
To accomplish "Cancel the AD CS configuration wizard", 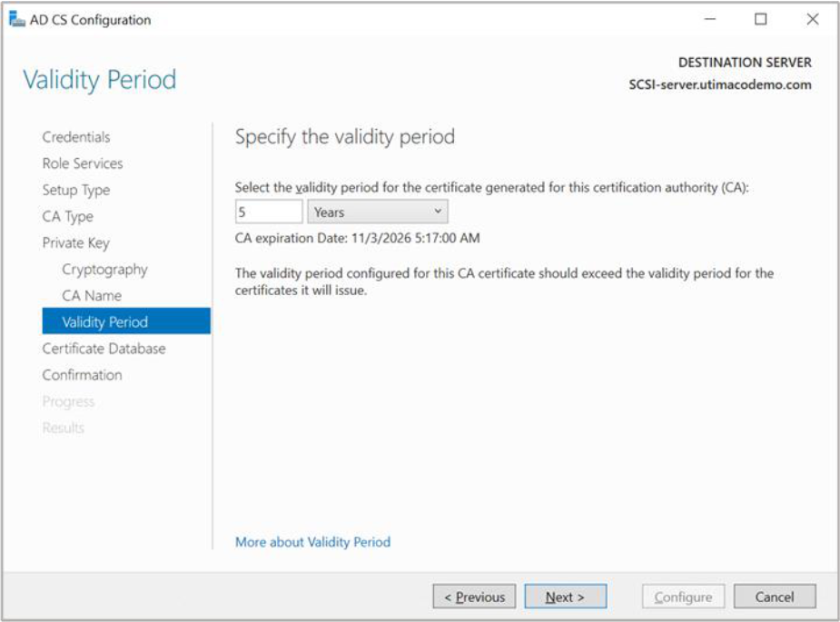I will (775, 597).
